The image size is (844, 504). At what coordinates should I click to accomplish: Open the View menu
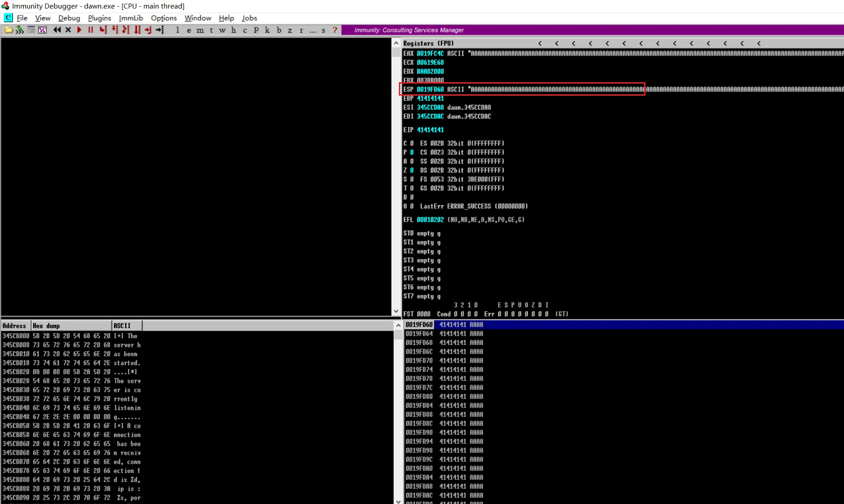pyautogui.click(x=43, y=18)
